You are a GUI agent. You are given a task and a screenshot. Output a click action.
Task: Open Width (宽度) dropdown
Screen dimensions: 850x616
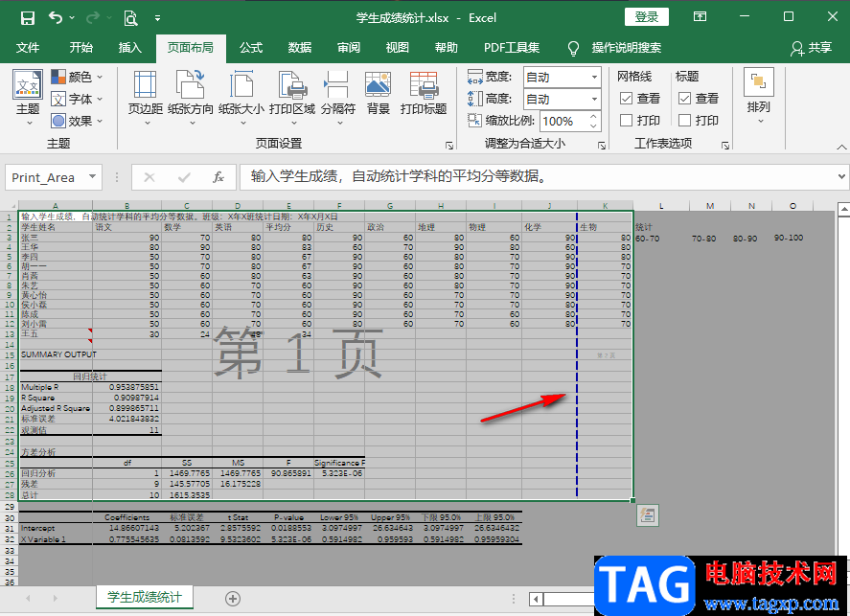(x=595, y=78)
